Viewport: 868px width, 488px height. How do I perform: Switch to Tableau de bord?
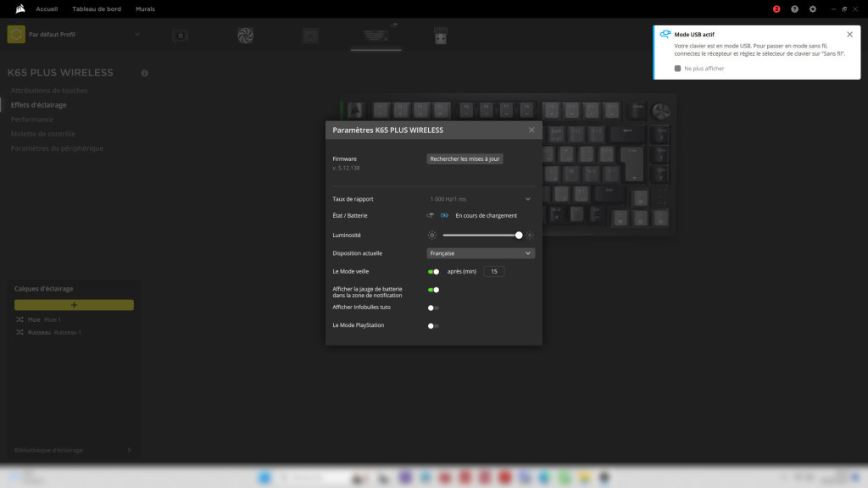97,8
